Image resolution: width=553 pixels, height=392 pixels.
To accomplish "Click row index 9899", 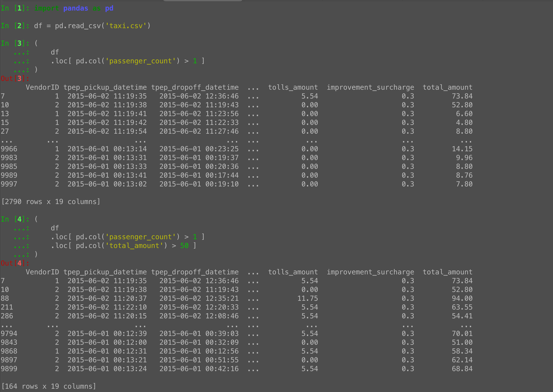I will click(x=9, y=369).
